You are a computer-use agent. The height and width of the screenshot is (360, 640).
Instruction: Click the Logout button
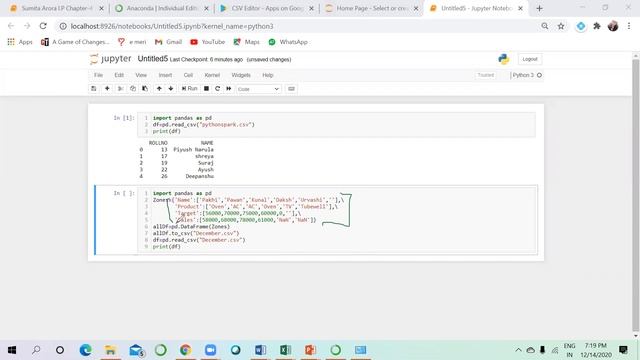(x=530, y=59)
